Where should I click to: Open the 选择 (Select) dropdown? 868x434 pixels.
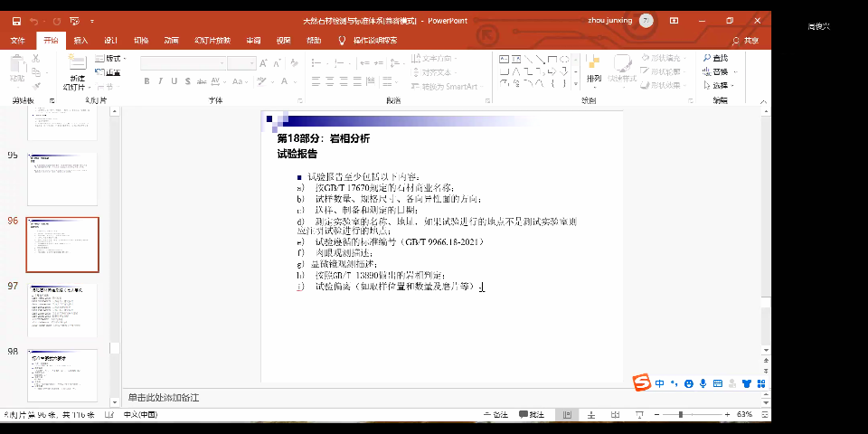point(720,86)
